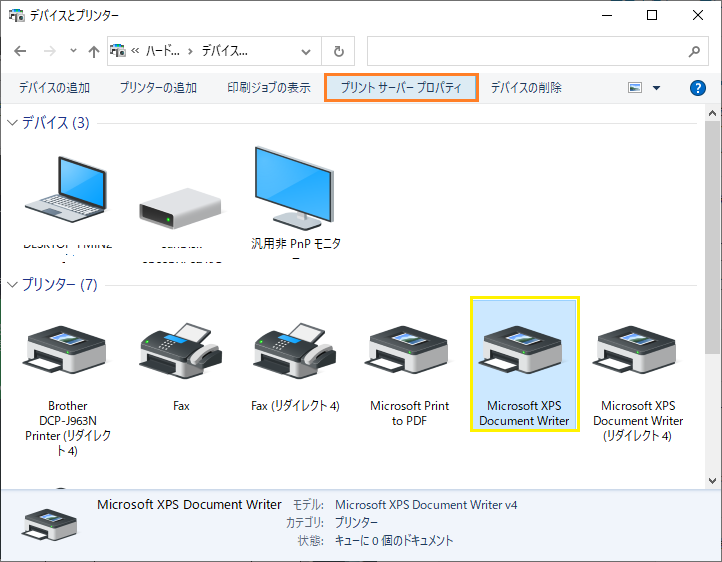
Task: Select the Fax printer icon
Action: (x=181, y=350)
